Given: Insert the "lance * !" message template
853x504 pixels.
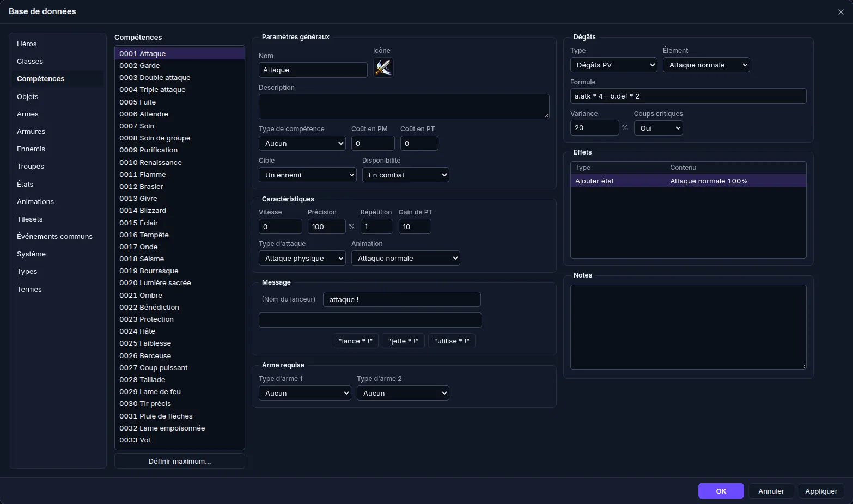Looking at the screenshot, I should pos(356,341).
